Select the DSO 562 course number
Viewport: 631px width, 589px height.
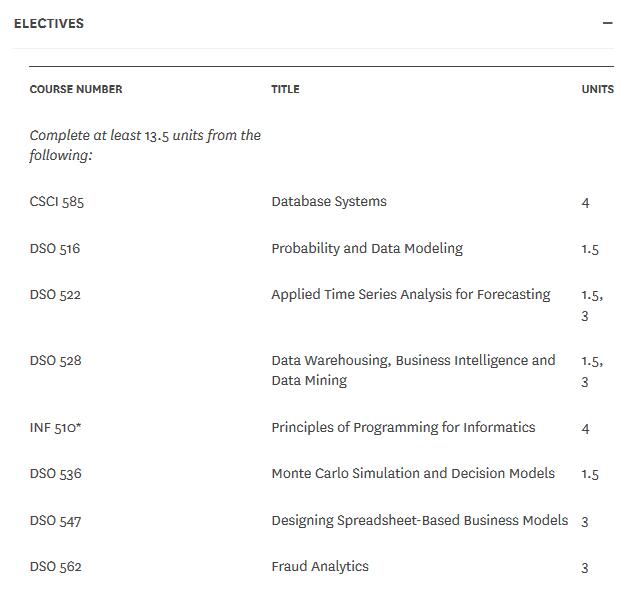coord(55,567)
